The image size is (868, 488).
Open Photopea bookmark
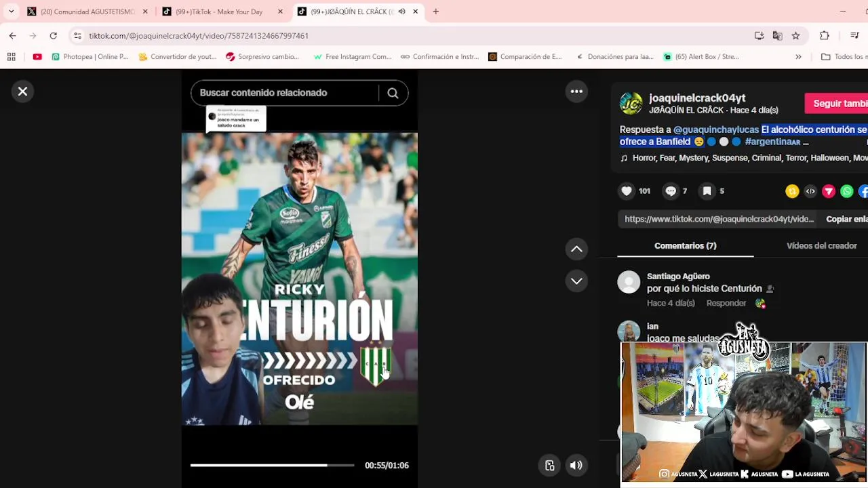point(90,57)
